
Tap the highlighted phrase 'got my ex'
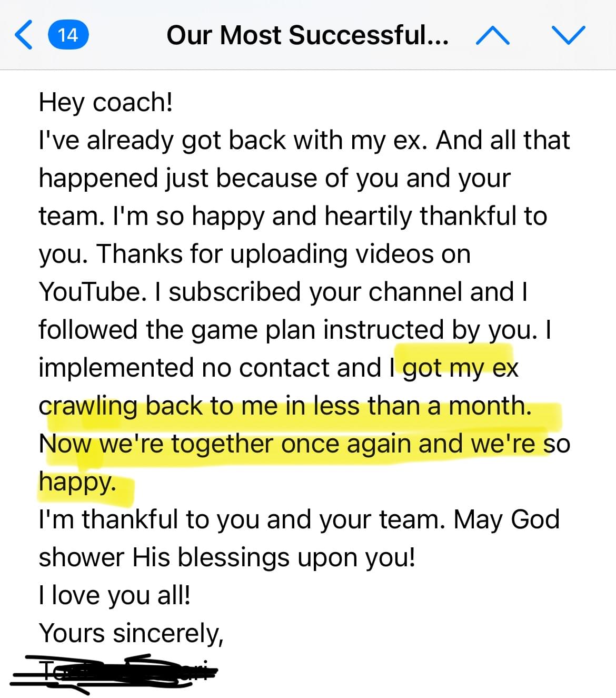point(461,368)
